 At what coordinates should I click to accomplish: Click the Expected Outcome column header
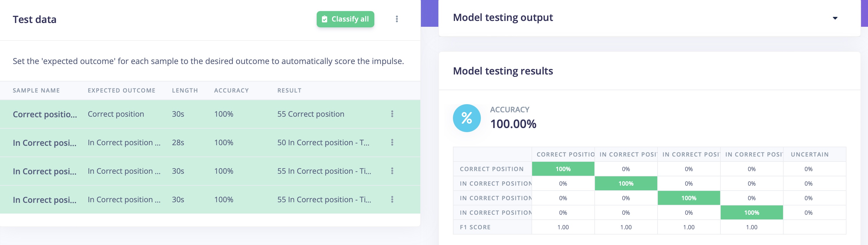(x=122, y=90)
